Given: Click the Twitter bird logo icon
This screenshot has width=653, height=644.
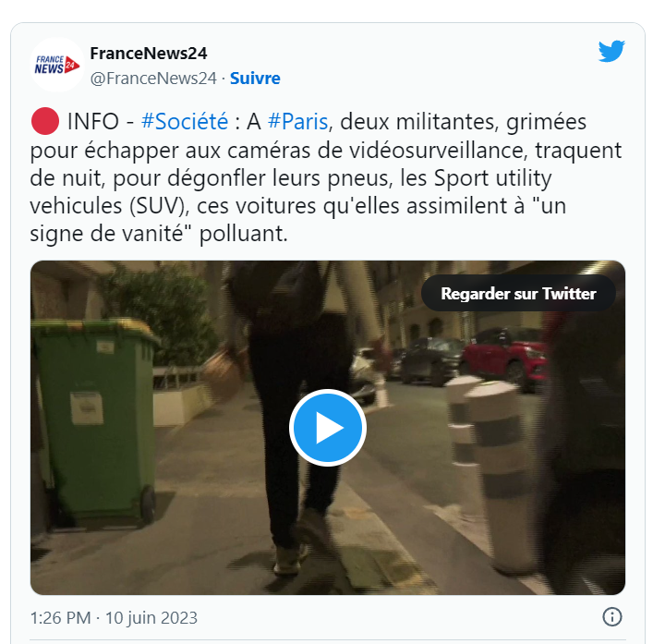Looking at the screenshot, I should click(x=611, y=51).
